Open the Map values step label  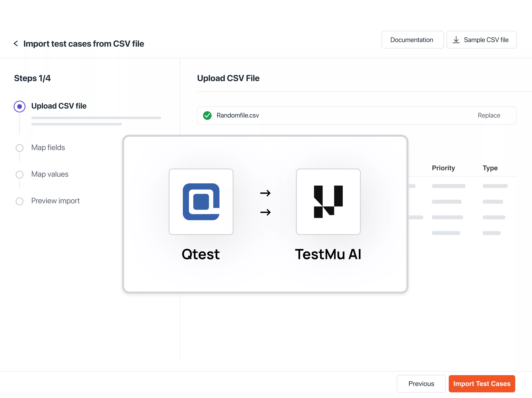50,174
